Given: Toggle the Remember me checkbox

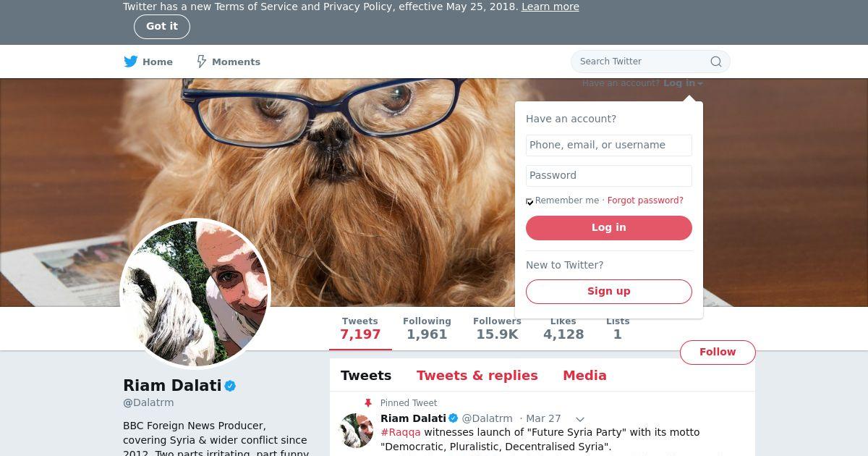Looking at the screenshot, I should point(529,202).
